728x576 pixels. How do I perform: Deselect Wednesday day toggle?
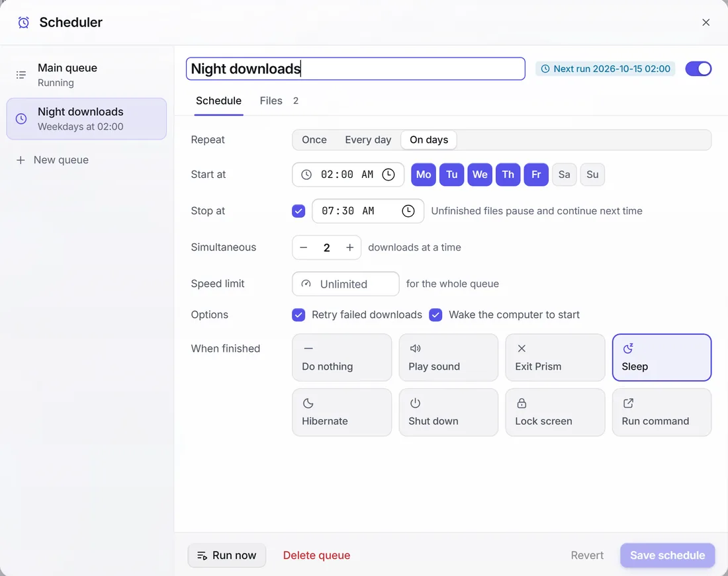(x=480, y=175)
